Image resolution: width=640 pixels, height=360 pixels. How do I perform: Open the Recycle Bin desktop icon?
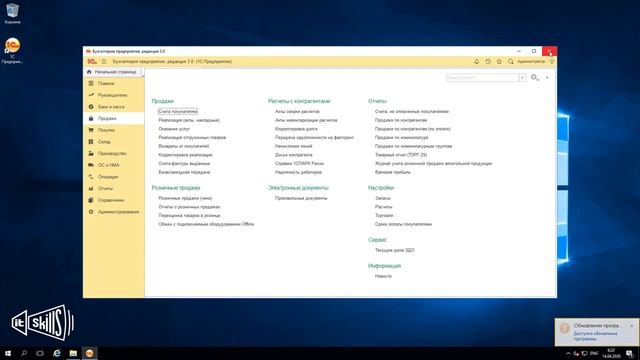pos(12,13)
